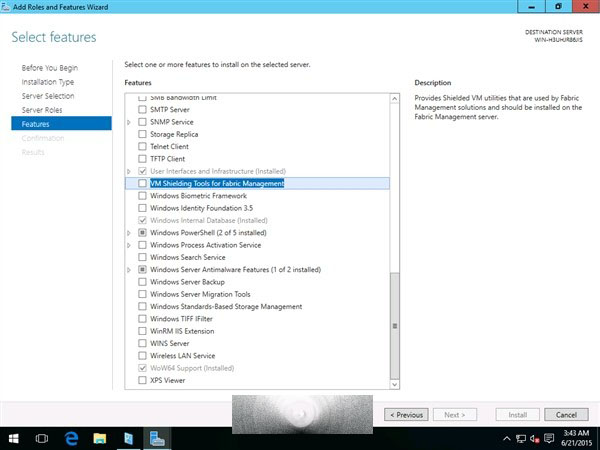Launch the Edge browser from the taskbar

pyautogui.click(x=71, y=439)
